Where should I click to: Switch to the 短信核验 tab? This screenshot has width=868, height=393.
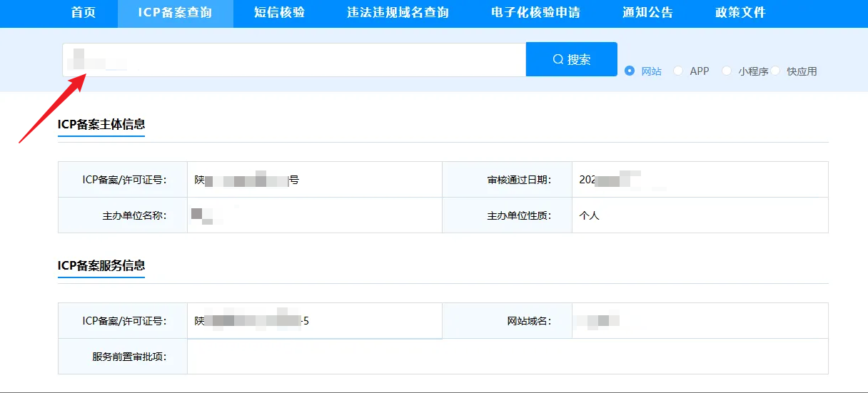279,13
